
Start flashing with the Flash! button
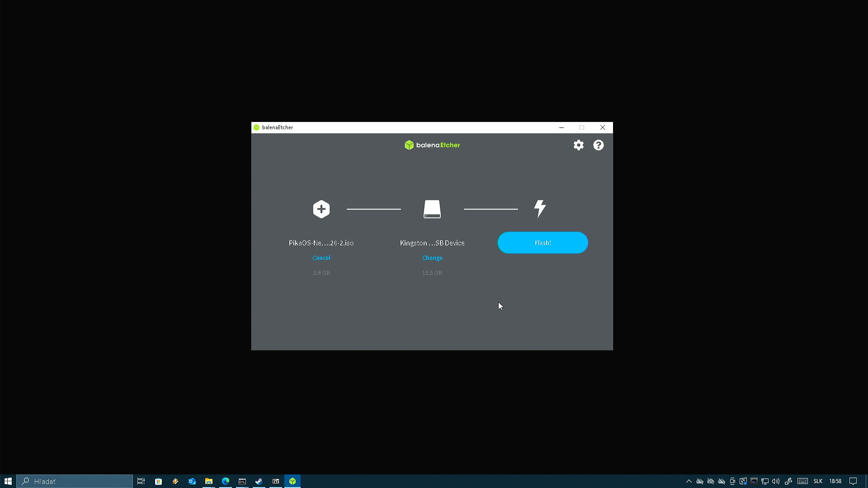[x=542, y=243]
